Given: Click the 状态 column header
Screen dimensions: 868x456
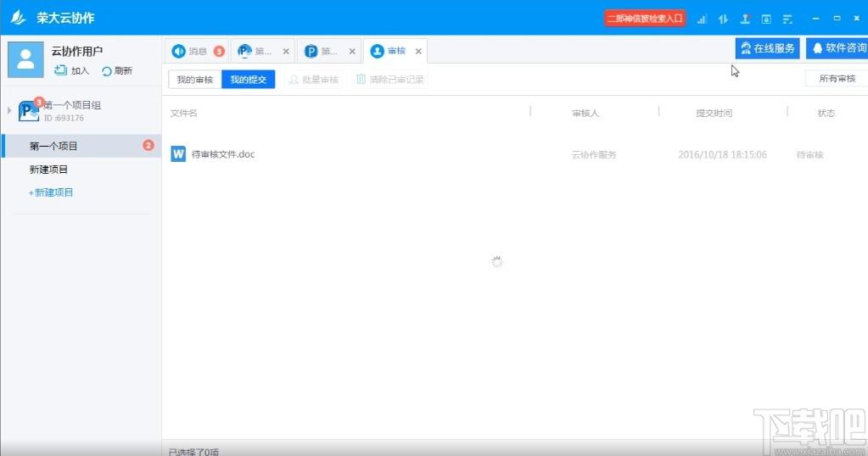Looking at the screenshot, I should coord(826,113).
